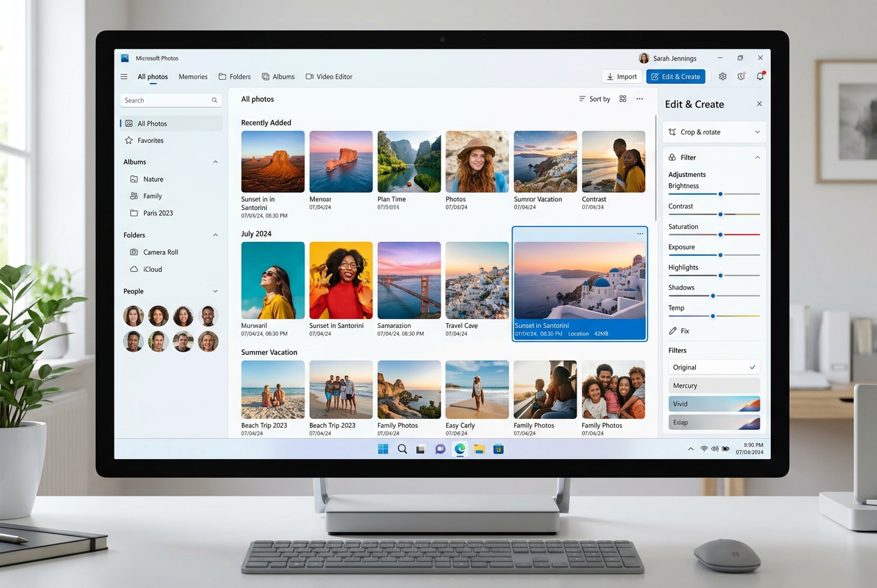Collapse the Albums section
Screen dimensions: 877x588
click(215, 162)
